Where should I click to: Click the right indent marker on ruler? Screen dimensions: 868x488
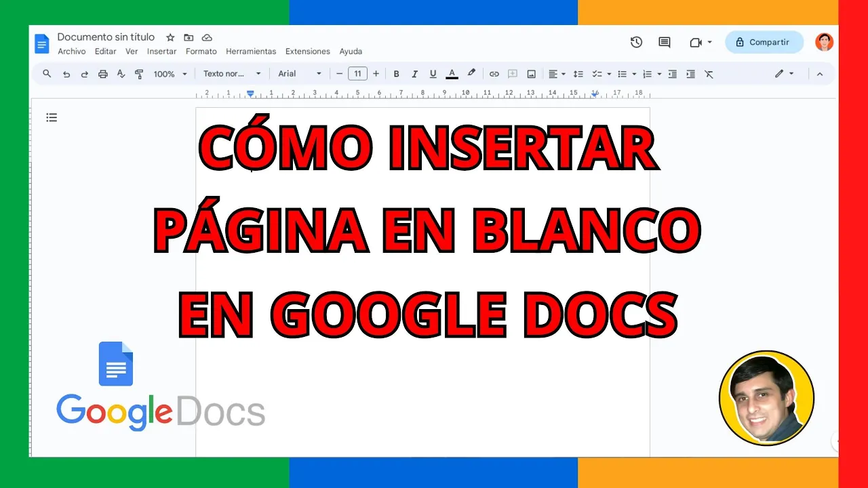595,94
